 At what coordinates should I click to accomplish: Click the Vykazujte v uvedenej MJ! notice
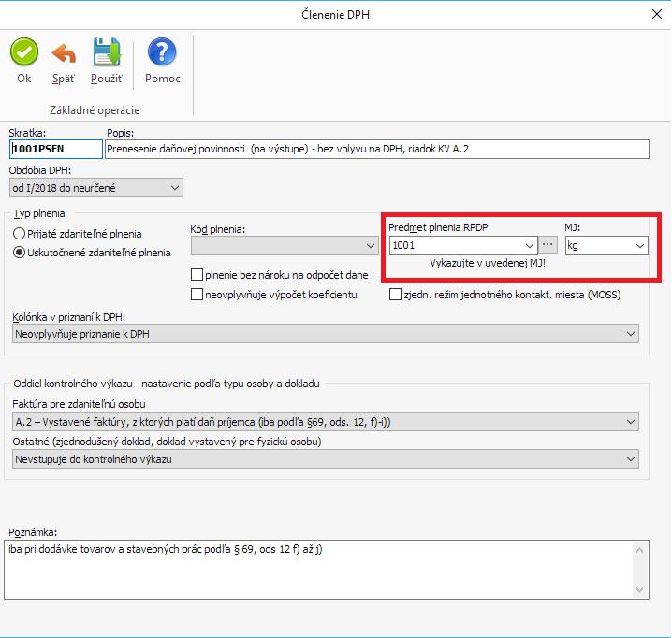coord(488,263)
